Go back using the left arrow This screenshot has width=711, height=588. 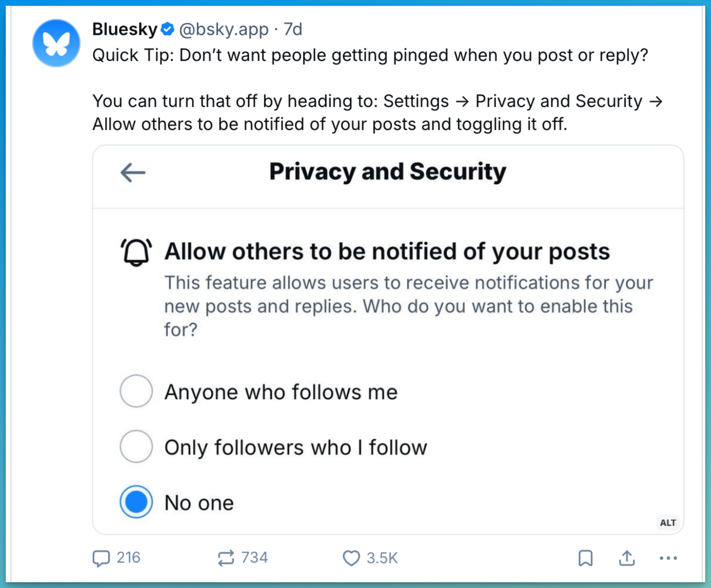133,173
